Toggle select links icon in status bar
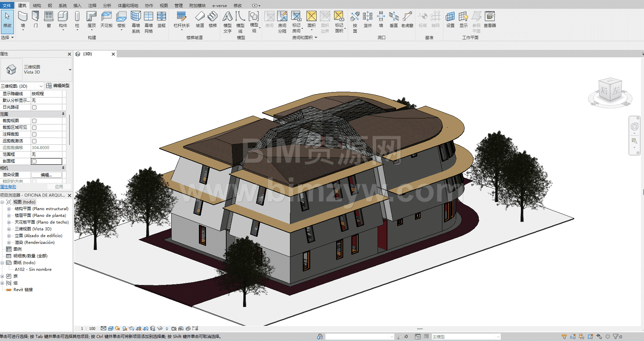Viewport: 644px width, 341px height. coord(564,336)
